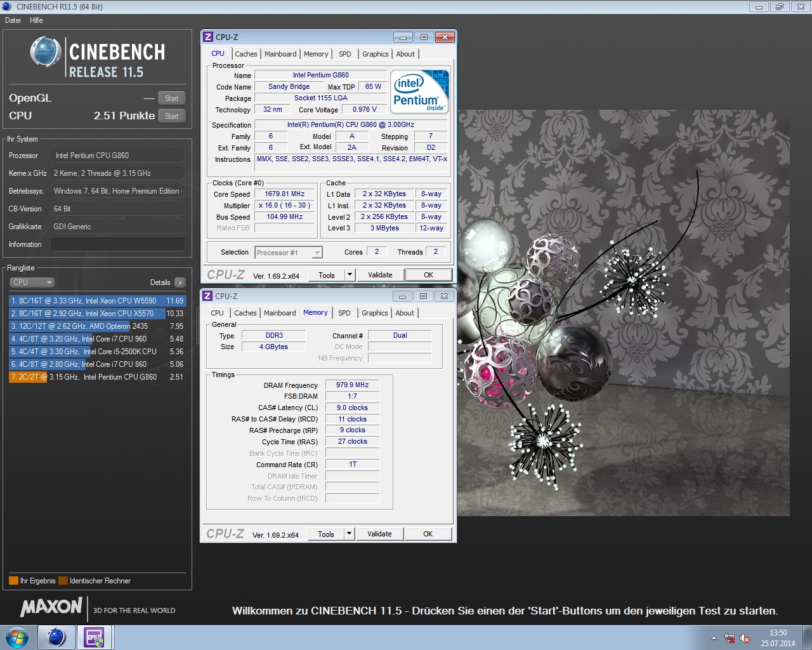Select ranking entry Intel Xeon CPU X5570
Viewport: 812px width, 650px height.
98,314
